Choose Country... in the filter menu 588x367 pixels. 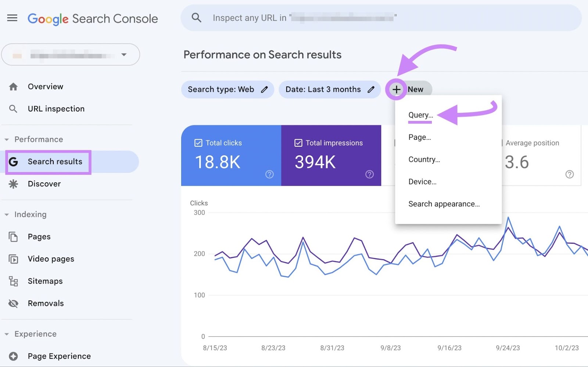(424, 160)
